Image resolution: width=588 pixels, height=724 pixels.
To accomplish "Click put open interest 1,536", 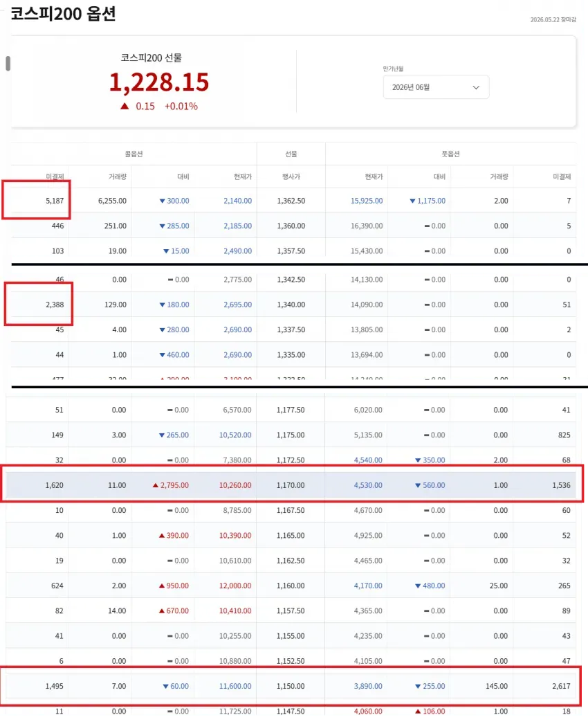I will click(561, 485).
